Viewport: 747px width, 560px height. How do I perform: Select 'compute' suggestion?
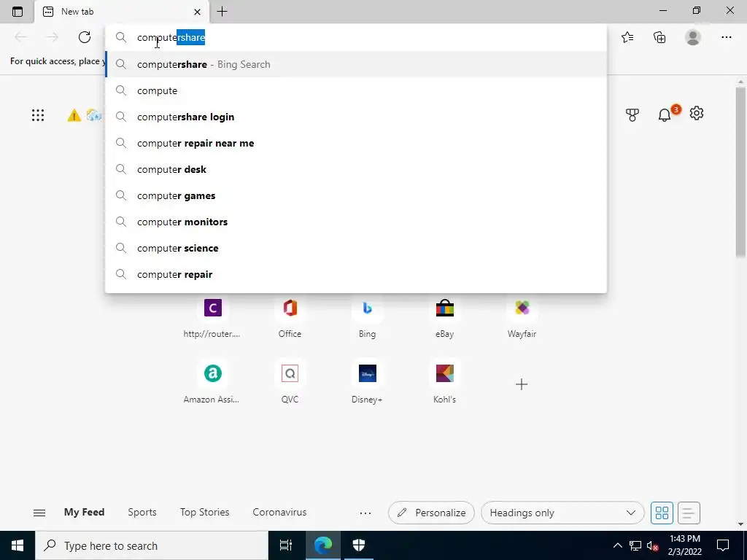tap(356, 90)
